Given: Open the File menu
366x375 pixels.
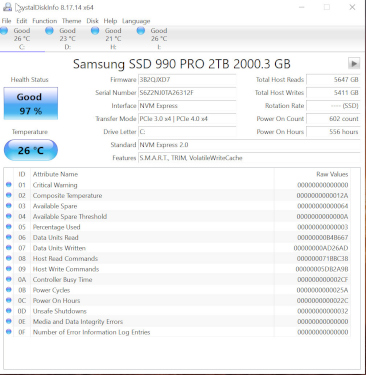Looking at the screenshot, I should (x=6, y=21).
